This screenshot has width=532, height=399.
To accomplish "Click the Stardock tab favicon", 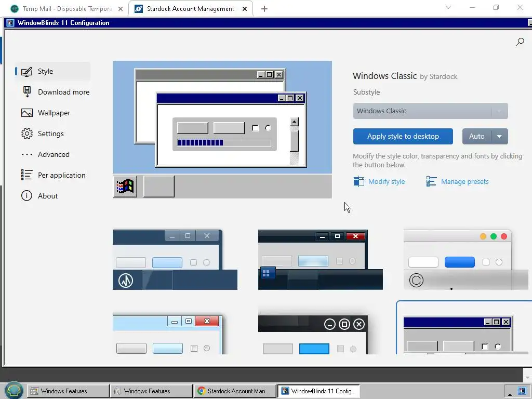I will 138,9.
